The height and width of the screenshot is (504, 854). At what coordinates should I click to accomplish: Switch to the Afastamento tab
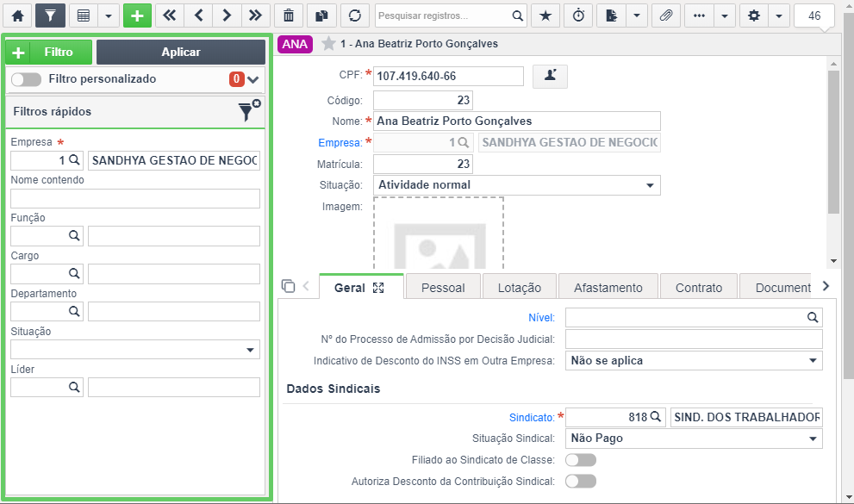[x=608, y=288]
